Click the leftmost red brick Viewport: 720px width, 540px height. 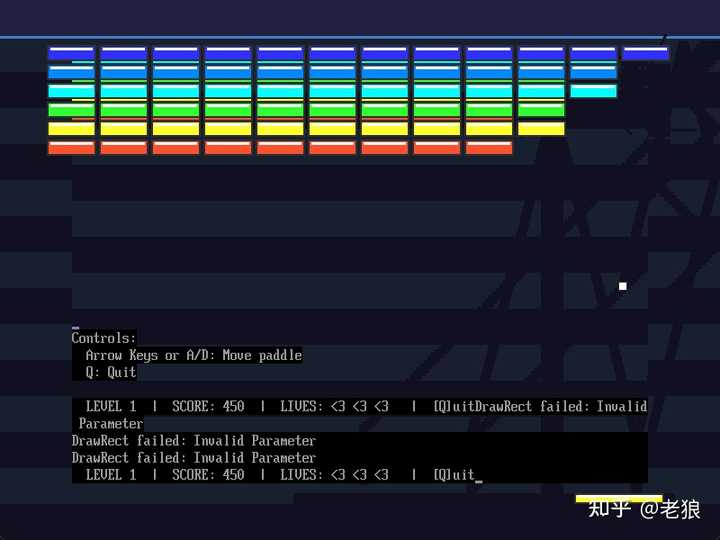[x=71, y=148]
